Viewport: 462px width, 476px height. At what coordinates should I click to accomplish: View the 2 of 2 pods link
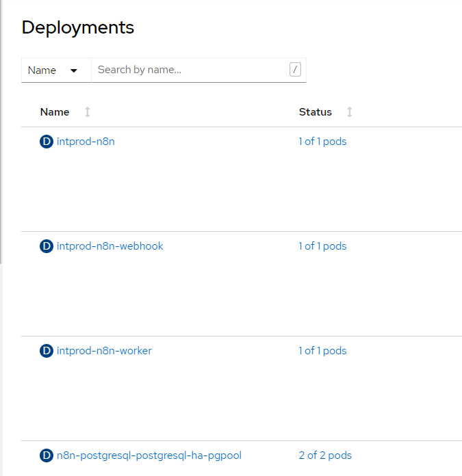(325, 455)
